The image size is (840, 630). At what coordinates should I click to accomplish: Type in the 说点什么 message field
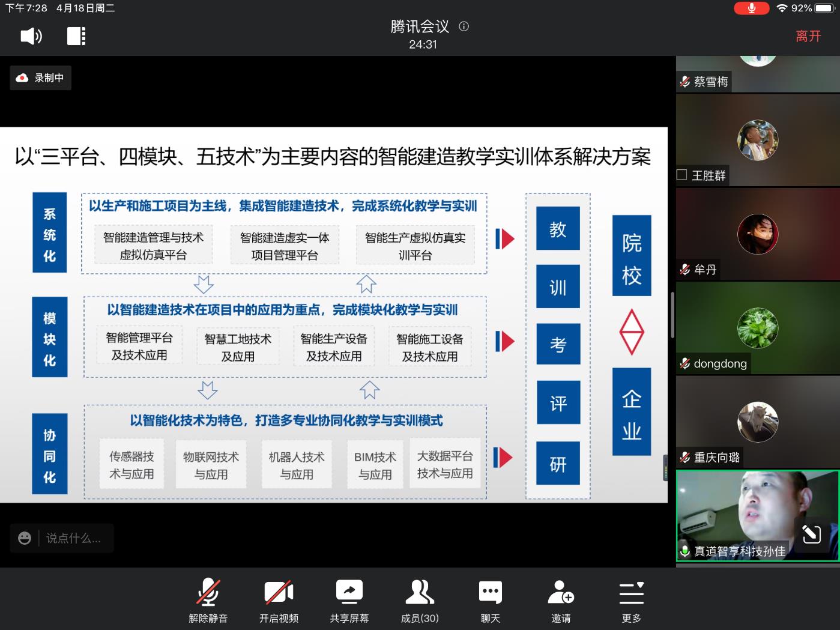coord(74,538)
